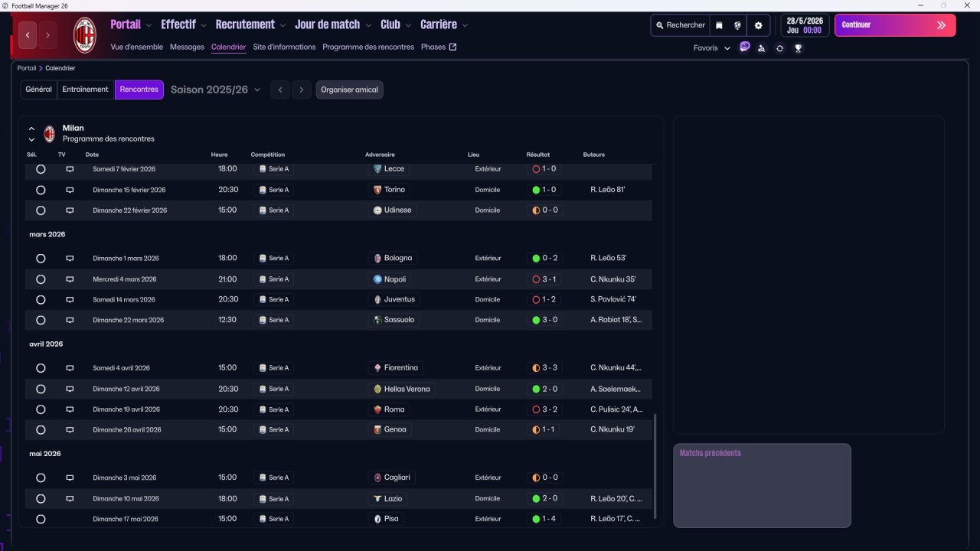Select the radio button for the Lecce match
This screenshot has width=980, height=551.
coord(41,169)
